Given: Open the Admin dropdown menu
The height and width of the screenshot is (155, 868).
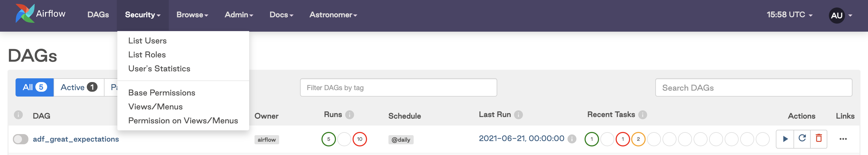Looking at the screenshot, I should (239, 15).
